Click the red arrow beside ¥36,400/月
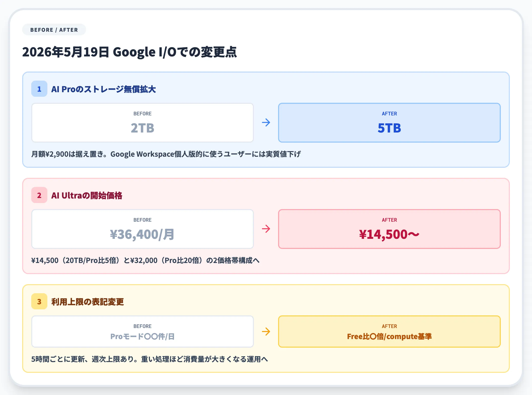 pos(266,229)
